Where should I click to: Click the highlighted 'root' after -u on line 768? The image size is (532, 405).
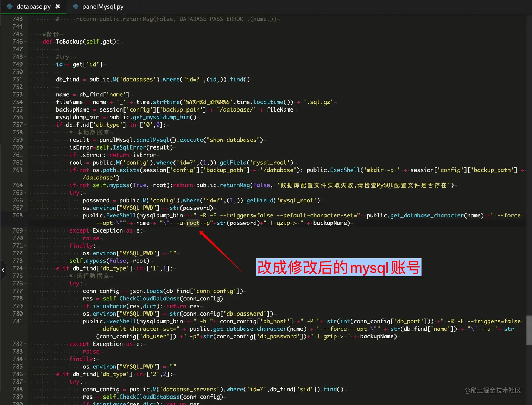(x=193, y=223)
